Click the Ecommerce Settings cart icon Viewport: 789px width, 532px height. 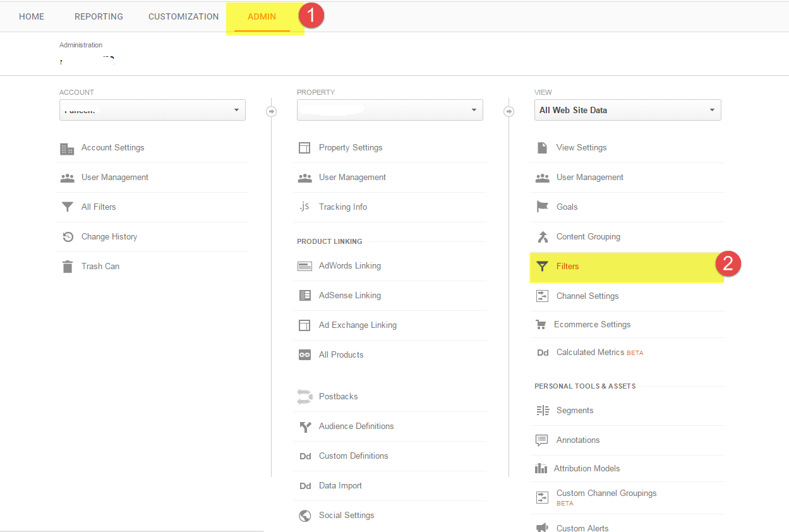point(541,325)
